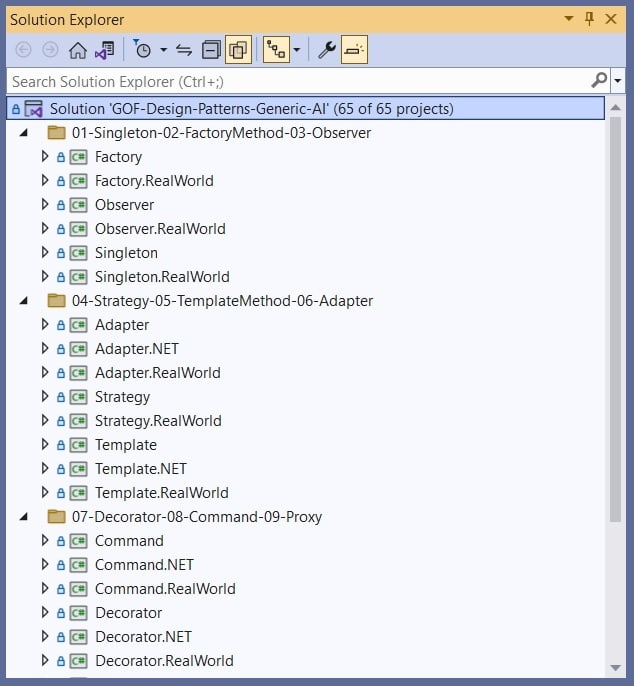
Task: Select Decorator.RealWorld project label
Action: coord(165,661)
